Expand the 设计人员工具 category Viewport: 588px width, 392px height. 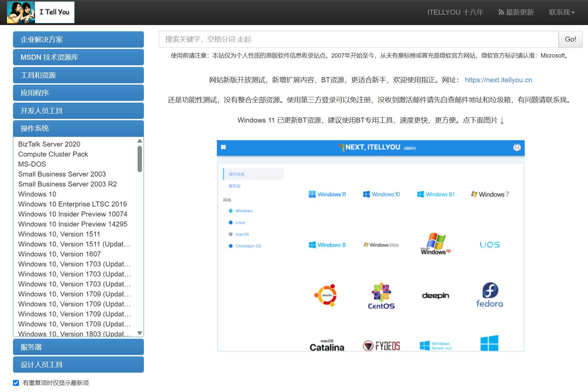coord(78,365)
